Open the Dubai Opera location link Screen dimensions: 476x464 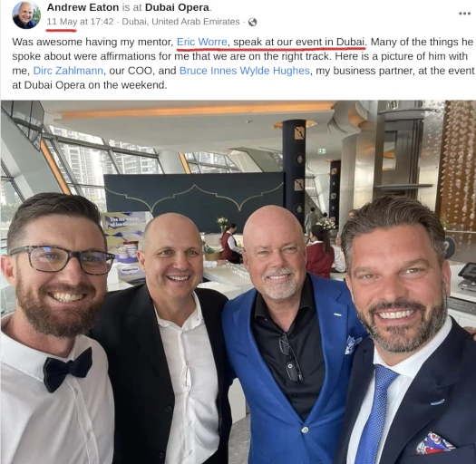pyautogui.click(x=177, y=7)
